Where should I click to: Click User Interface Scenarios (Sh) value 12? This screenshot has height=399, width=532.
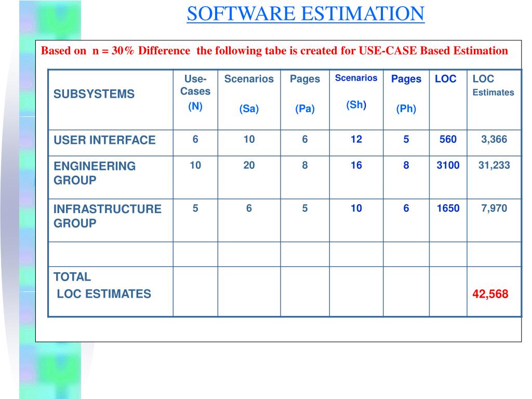[x=356, y=139]
